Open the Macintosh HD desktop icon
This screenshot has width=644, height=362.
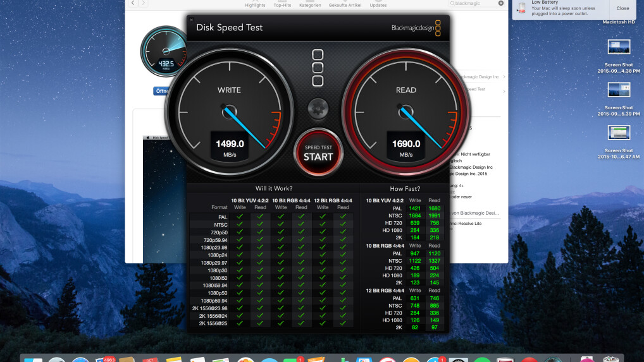click(x=619, y=21)
